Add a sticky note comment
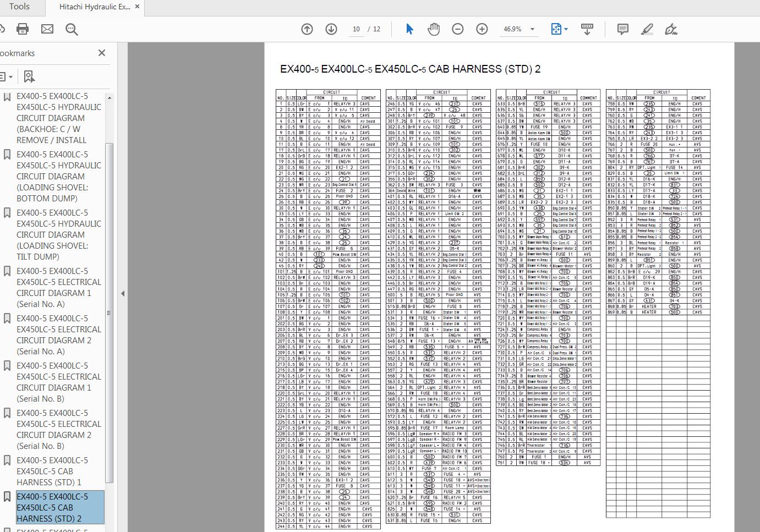Viewport: 760px width, 532px height. click(x=623, y=29)
